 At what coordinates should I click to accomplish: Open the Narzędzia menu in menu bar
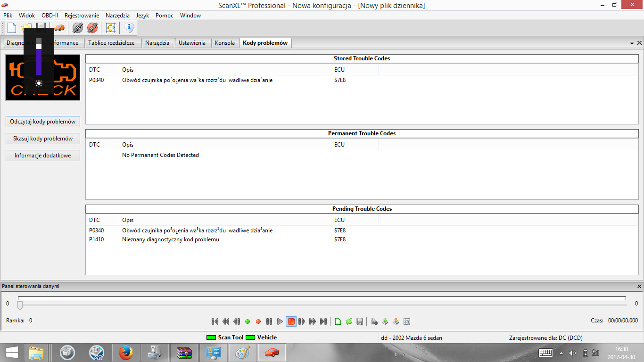[117, 16]
